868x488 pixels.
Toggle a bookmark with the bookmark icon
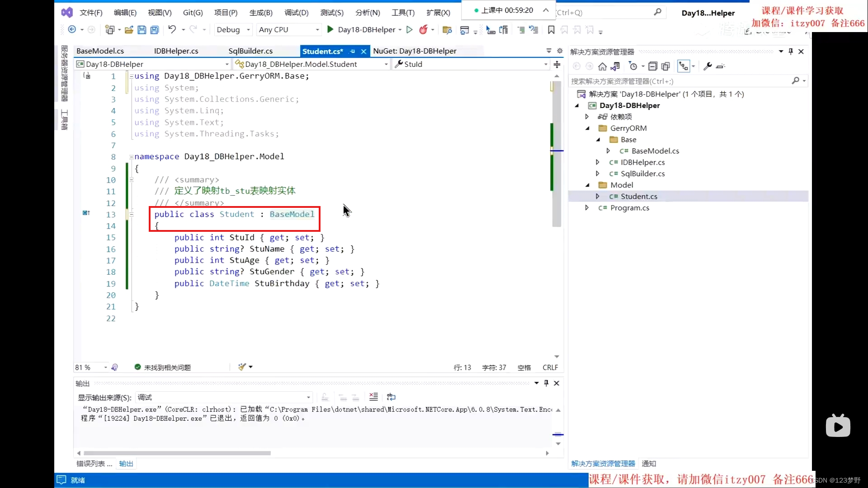tap(551, 30)
